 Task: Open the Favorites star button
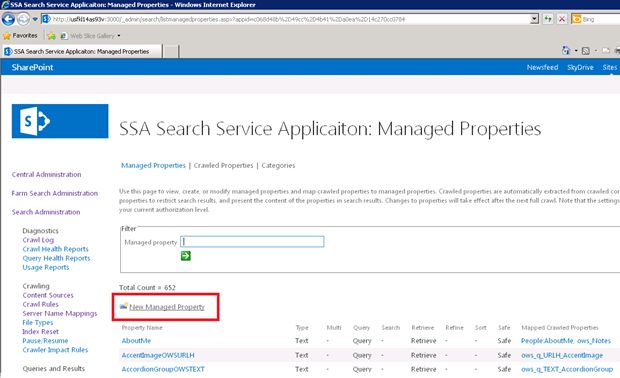point(20,36)
